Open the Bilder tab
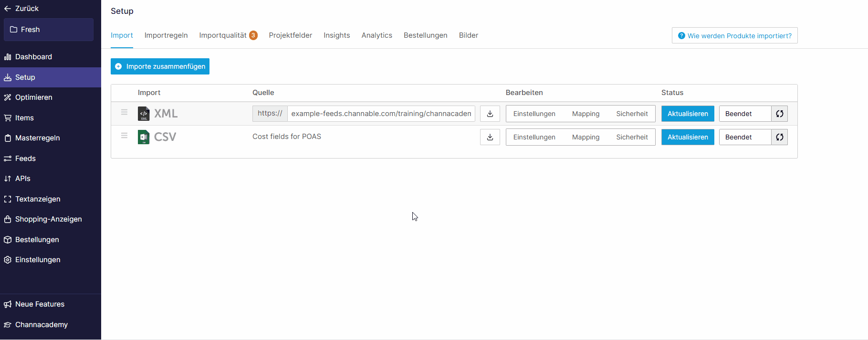 [469, 35]
